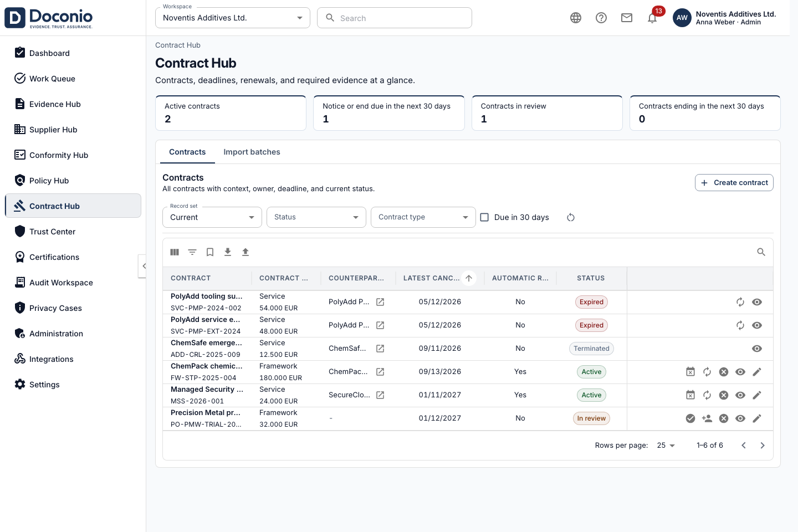Click the Contract Hub breadcrumb link
The image size is (798, 532).
[178, 45]
